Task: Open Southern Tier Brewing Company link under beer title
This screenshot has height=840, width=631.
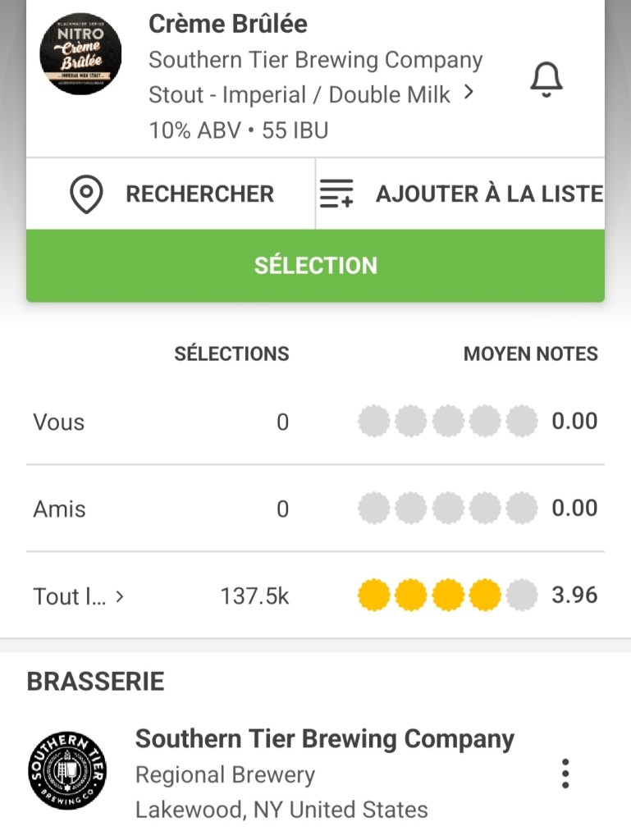Action: [315, 60]
